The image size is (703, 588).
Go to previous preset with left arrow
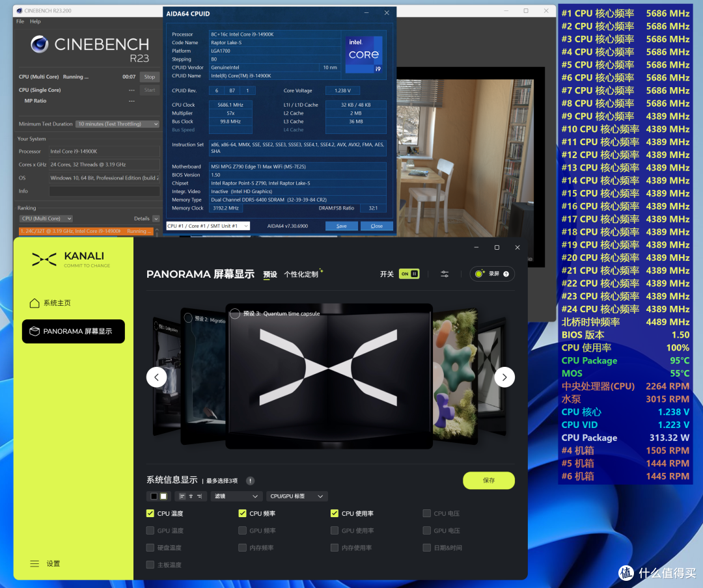point(156,377)
